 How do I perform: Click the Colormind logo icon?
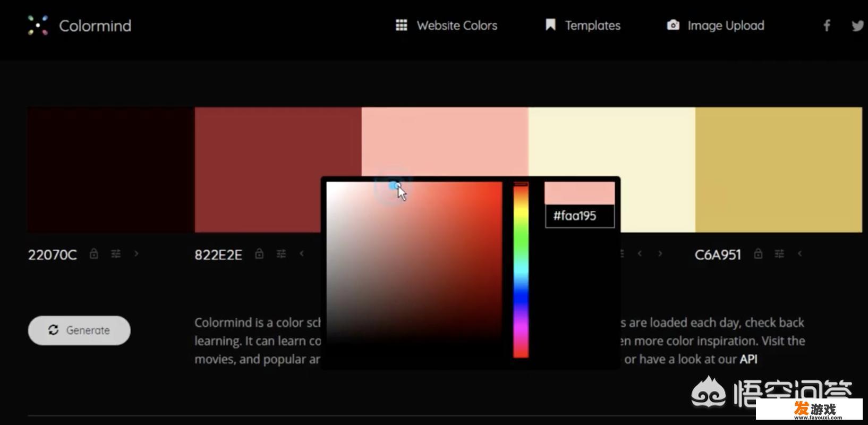click(x=38, y=25)
